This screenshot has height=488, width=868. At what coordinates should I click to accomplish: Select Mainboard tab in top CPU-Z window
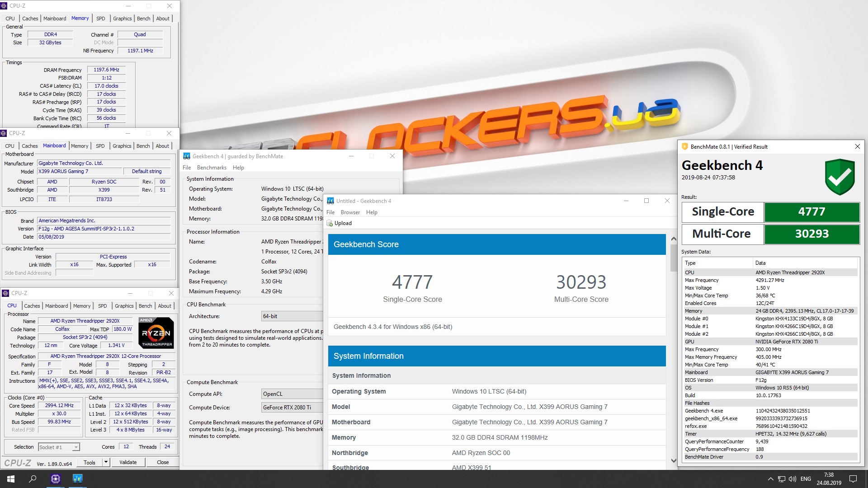[x=55, y=19]
